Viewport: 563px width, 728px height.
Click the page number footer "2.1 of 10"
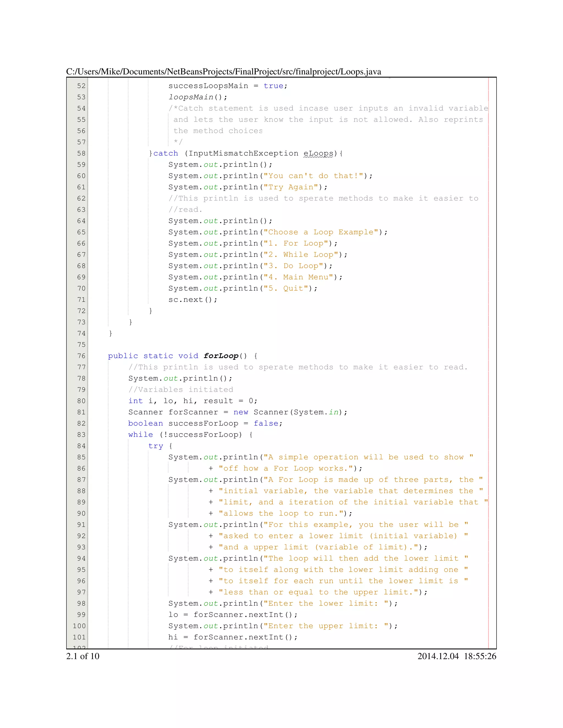coord(83,656)
